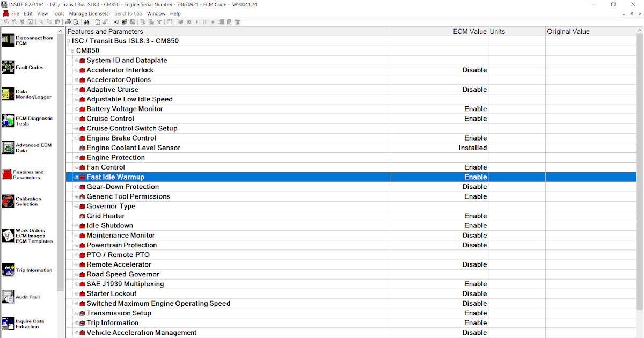Click the Units column header
This screenshot has width=644, height=338.
pos(517,32)
